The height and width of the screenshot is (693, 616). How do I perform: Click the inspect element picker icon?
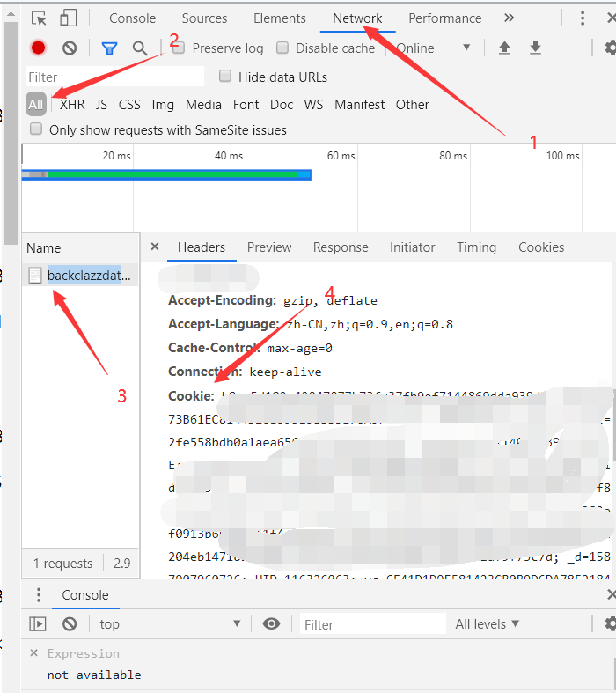point(39,18)
